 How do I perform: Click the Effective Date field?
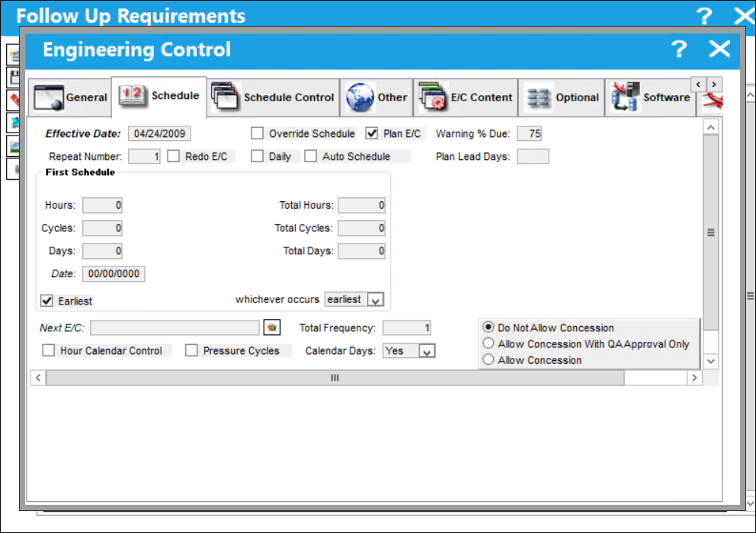click(159, 133)
